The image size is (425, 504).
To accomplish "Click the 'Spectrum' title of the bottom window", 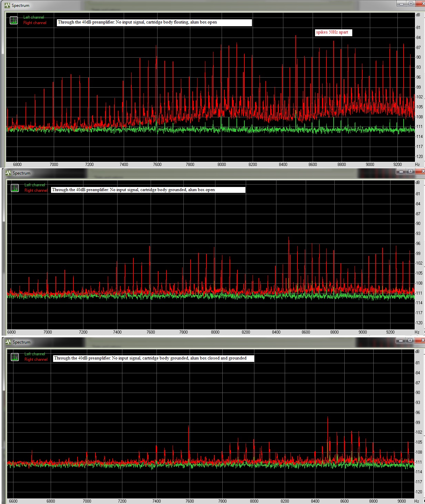I will click(21, 342).
